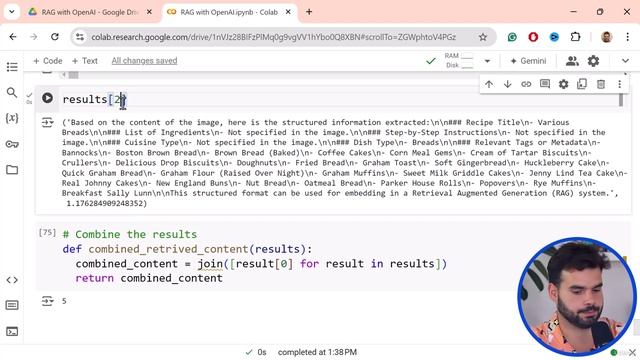Viewport: 640px width, 360px height.
Task: Close the status bar with X
Action: (x=633, y=352)
